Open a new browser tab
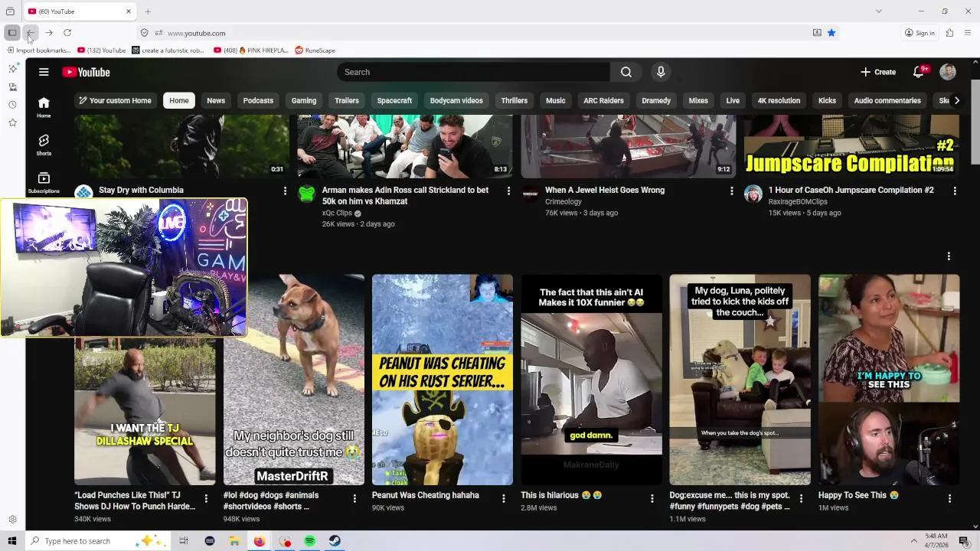 [148, 11]
